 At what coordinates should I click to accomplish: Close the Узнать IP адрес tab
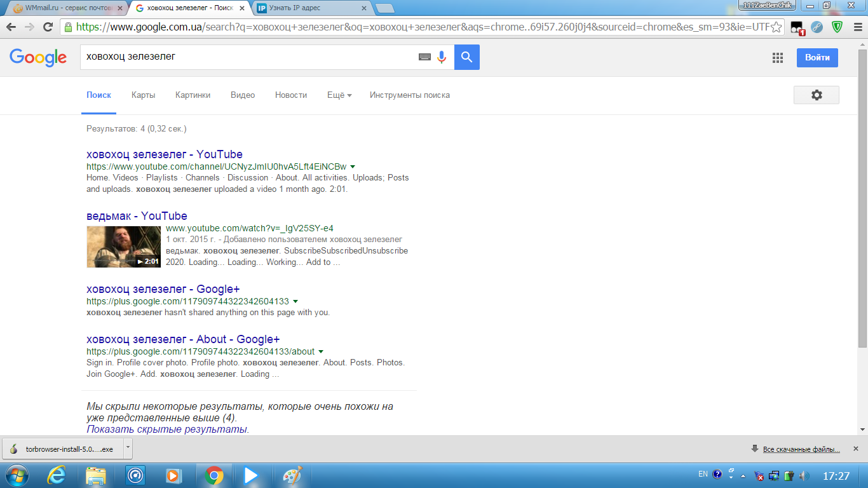[x=364, y=8]
